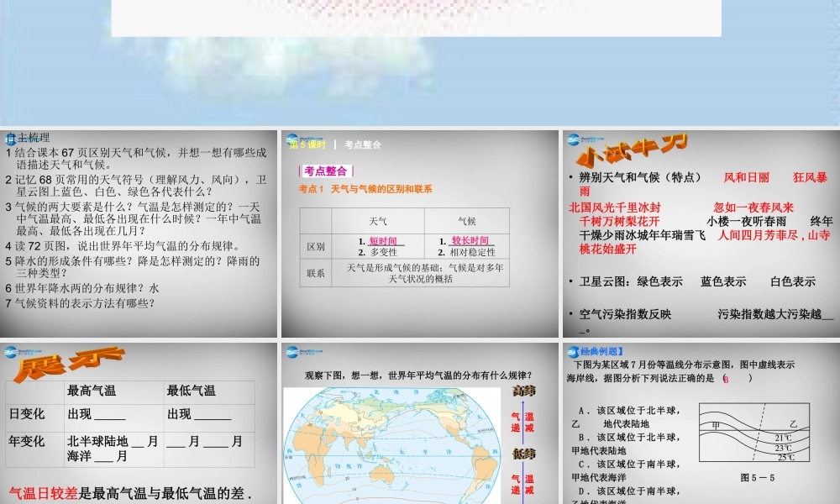Click the phrase '小楼一夜听春雨'
Viewport: 840px width, 504px height.
tap(746, 221)
